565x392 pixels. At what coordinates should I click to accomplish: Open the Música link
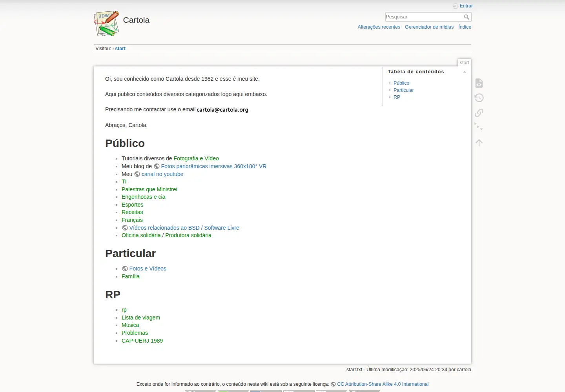tap(130, 325)
